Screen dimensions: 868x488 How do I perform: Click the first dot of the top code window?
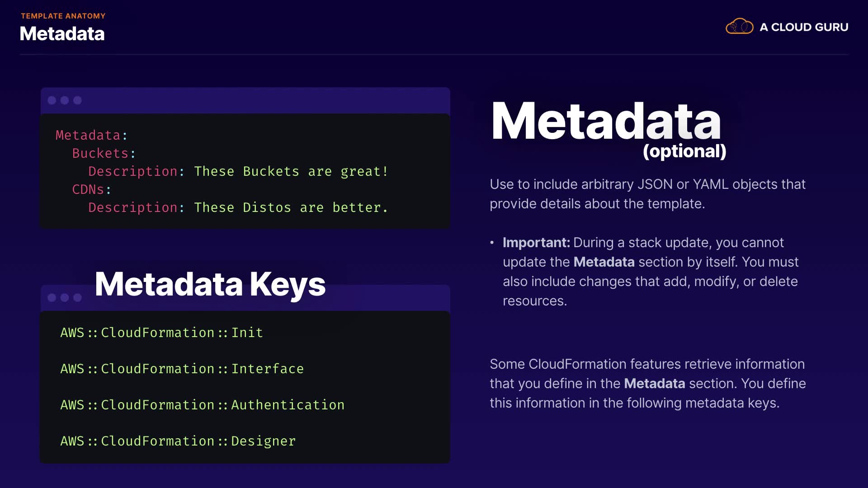pos(52,100)
